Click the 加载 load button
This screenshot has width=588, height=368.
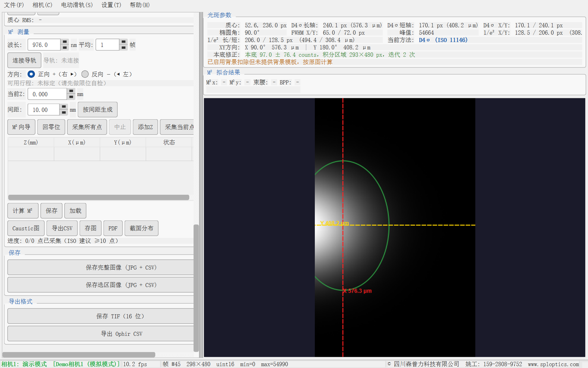[75, 211]
